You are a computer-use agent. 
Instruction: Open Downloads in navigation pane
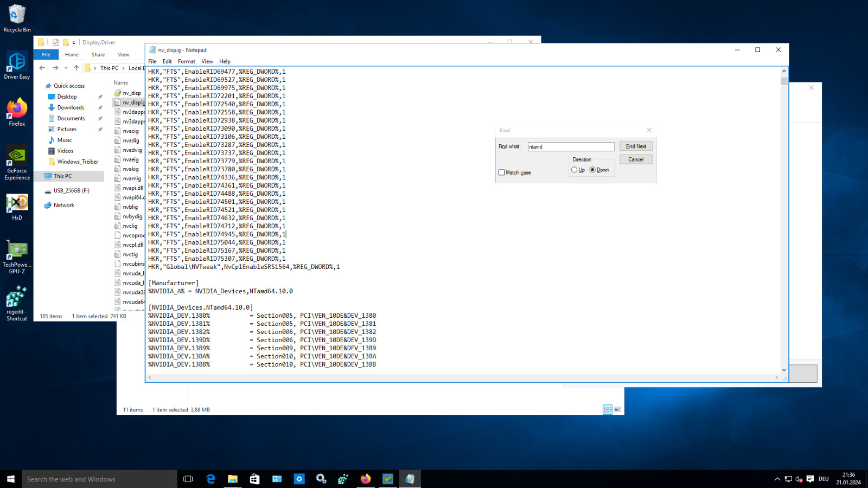[x=71, y=107]
